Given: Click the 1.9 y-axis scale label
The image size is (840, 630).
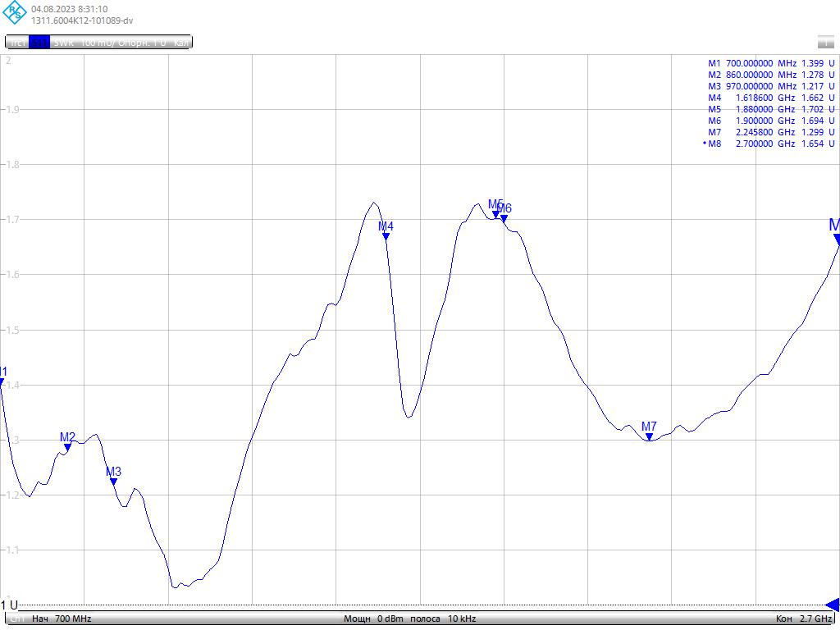Looking at the screenshot, I should [12, 110].
